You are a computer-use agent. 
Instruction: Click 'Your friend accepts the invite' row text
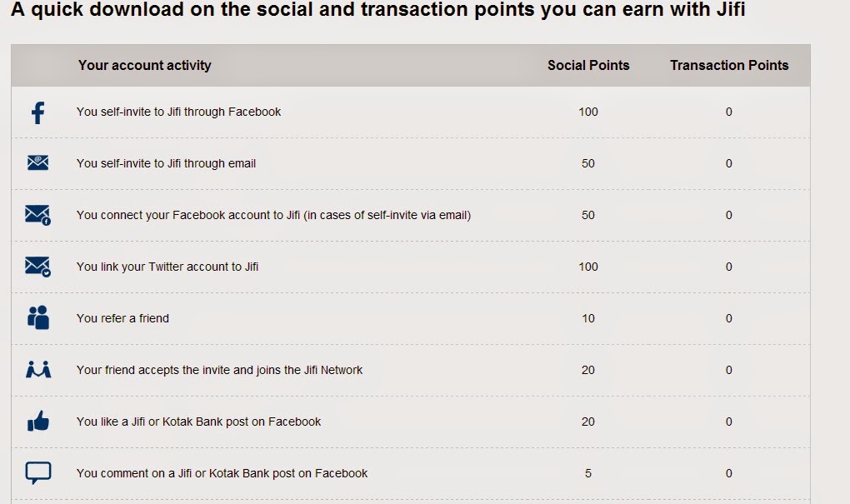(219, 370)
